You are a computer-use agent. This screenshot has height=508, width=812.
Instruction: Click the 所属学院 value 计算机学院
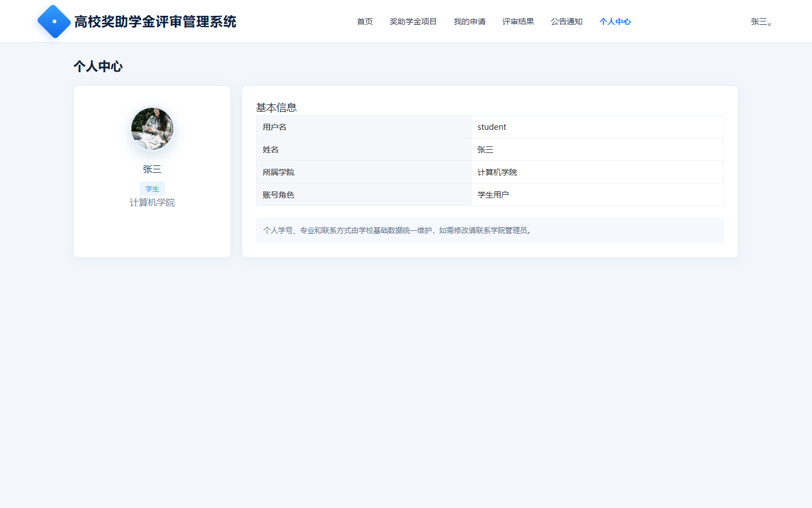(497, 172)
